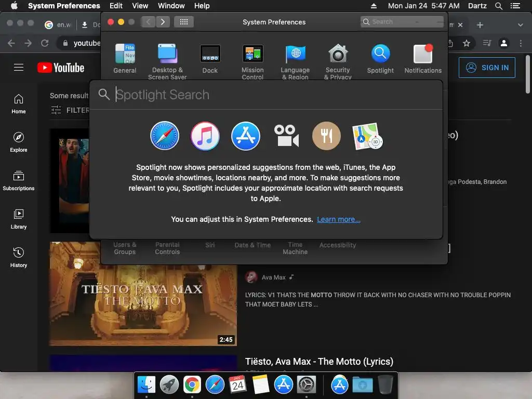Open Chrome three-dot menu
532x399 pixels.
coord(521,43)
